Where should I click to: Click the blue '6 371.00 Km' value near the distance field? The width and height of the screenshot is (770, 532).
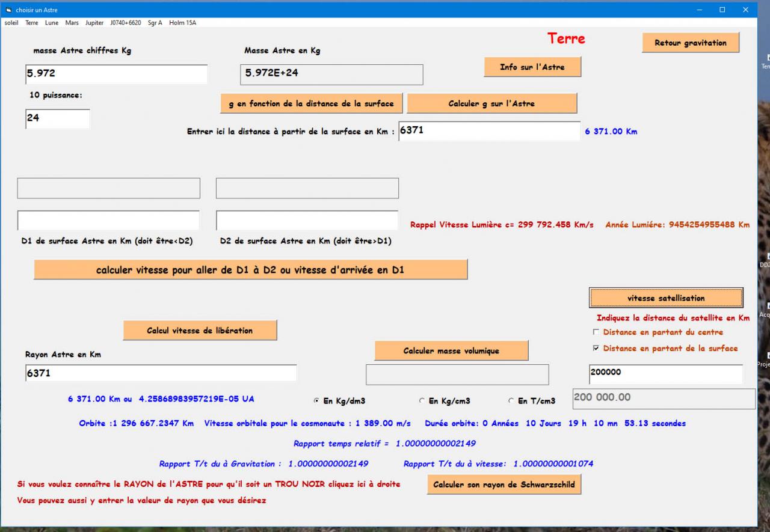tap(611, 131)
